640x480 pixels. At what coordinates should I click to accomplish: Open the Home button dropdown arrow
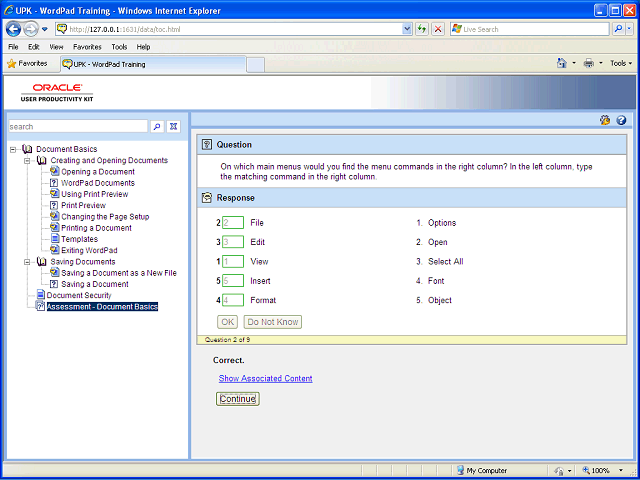[x=573, y=63]
